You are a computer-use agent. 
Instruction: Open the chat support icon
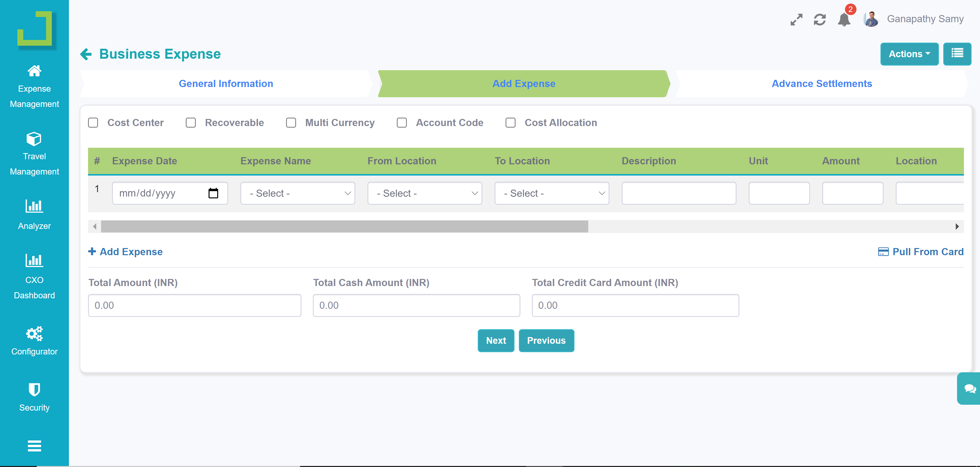click(x=970, y=388)
